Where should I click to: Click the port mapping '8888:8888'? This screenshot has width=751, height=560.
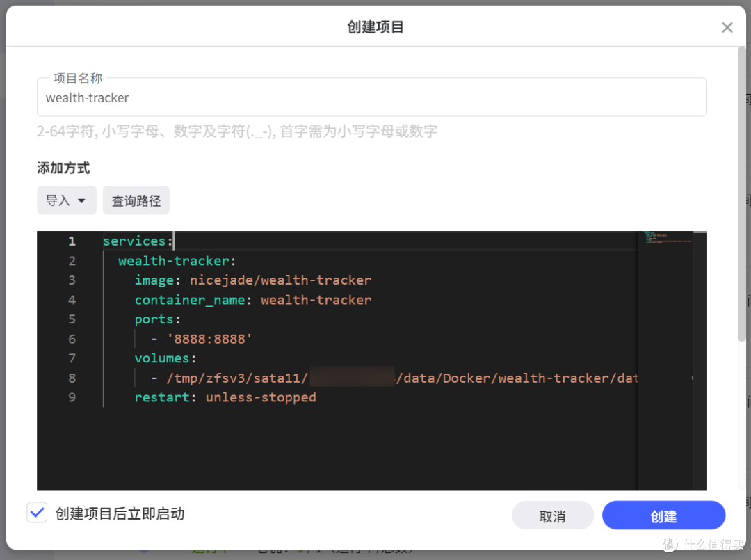(x=209, y=339)
